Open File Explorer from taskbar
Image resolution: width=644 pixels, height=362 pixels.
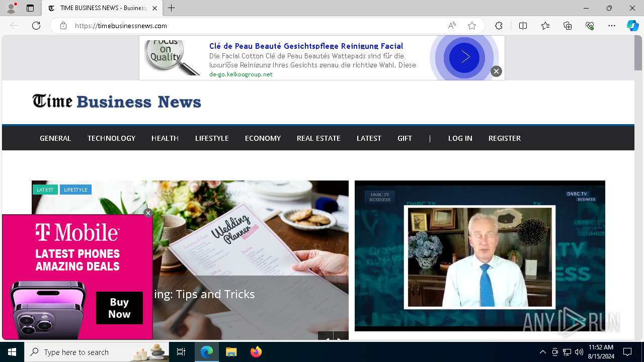point(231,352)
